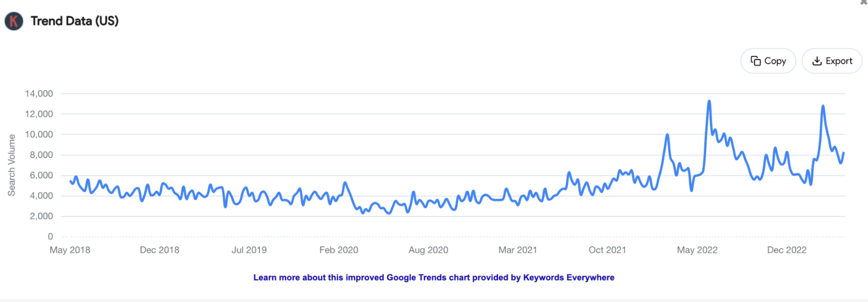This screenshot has height=302, width=868.
Task: Click the Dec 2018 x-axis label
Action: (x=159, y=250)
